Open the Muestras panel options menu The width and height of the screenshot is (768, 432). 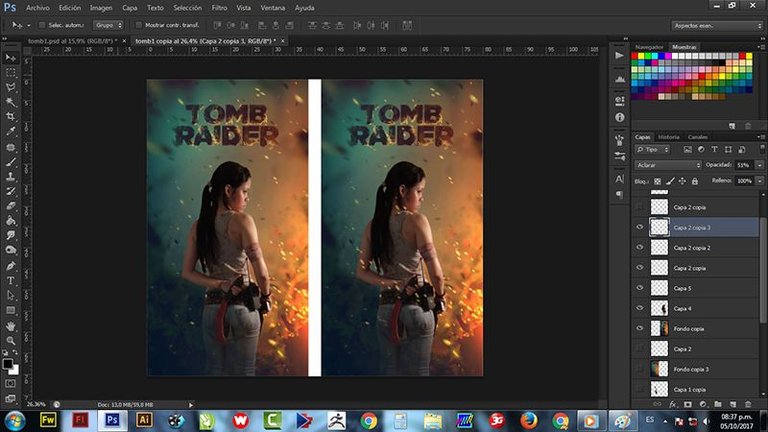pyautogui.click(x=762, y=47)
